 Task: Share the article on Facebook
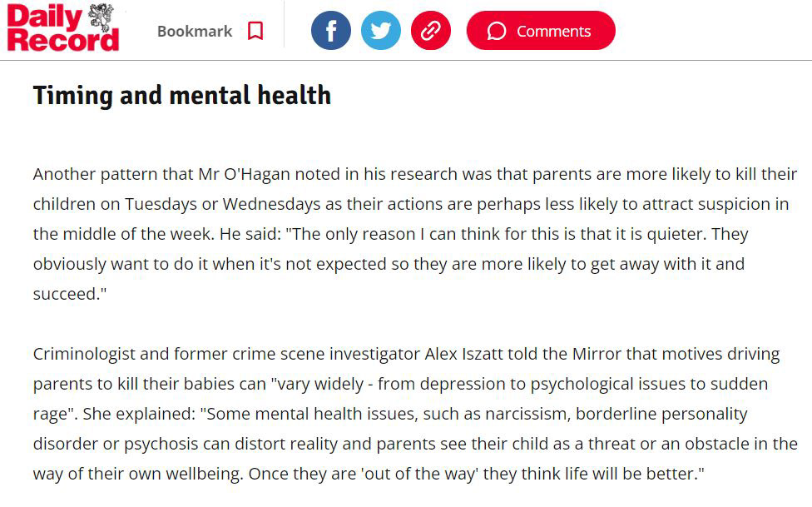pos(330,30)
